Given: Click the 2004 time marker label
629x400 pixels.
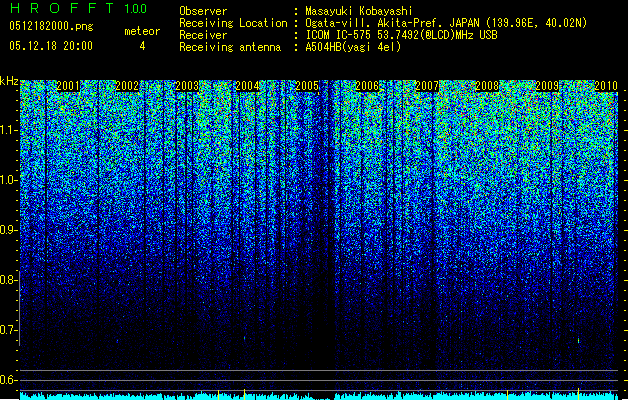Looking at the screenshot, I should click(247, 86).
